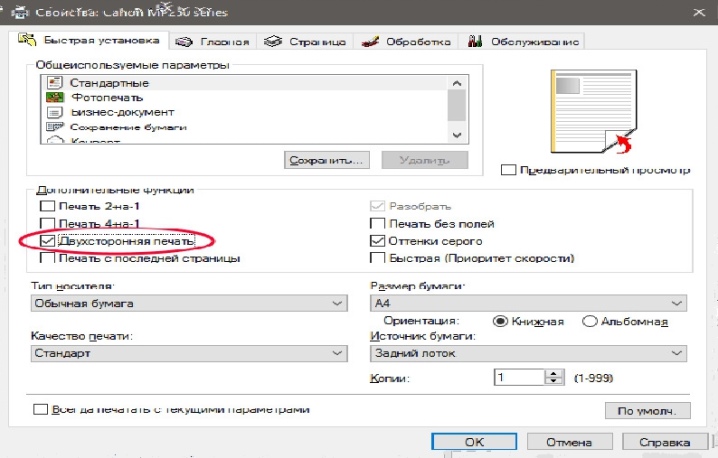Select Альбомная orientation radio button
This screenshot has height=458, width=718.
[590, 321]
